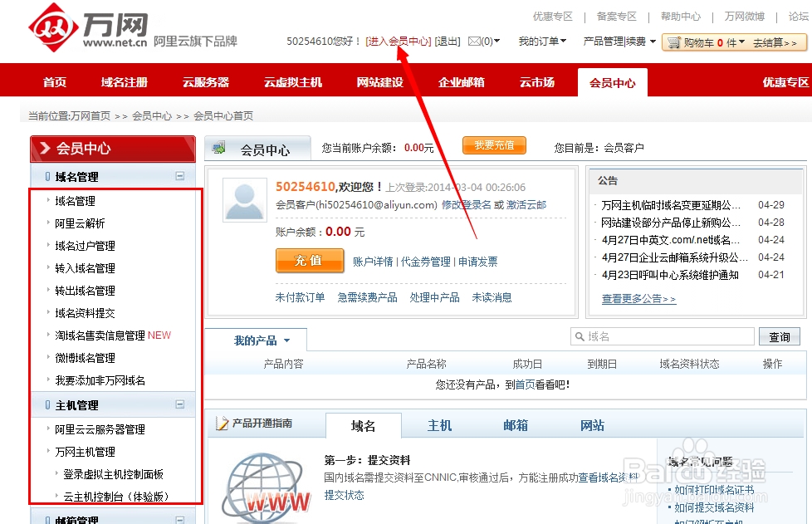Open 域名注册 in navigation bar
The width and height of the screenshot is (812, 524).
125,82
